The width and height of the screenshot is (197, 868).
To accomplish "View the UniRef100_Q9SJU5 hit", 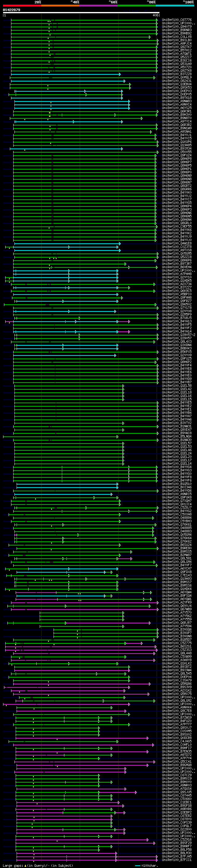I will coord(177,792).
